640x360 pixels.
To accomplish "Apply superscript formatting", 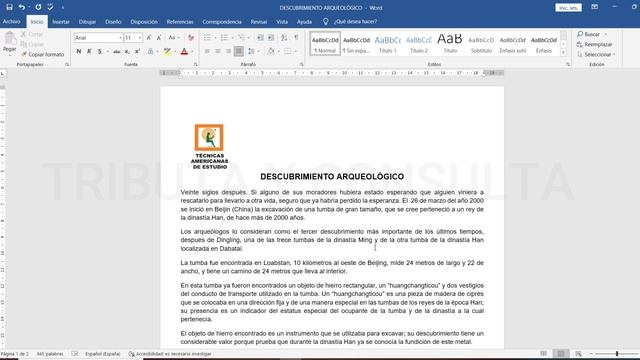I will click(138, 51).
